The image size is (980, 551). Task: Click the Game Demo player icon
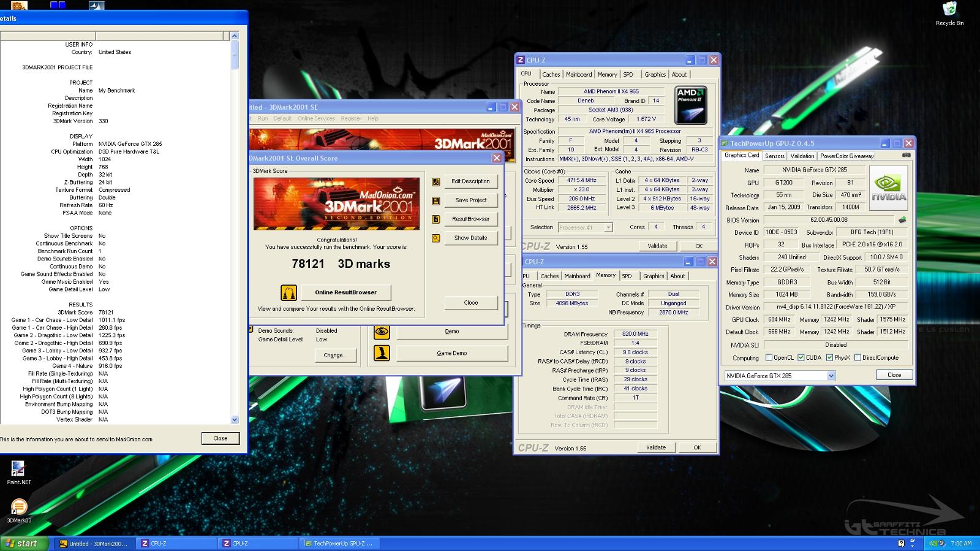click(382, 353)
